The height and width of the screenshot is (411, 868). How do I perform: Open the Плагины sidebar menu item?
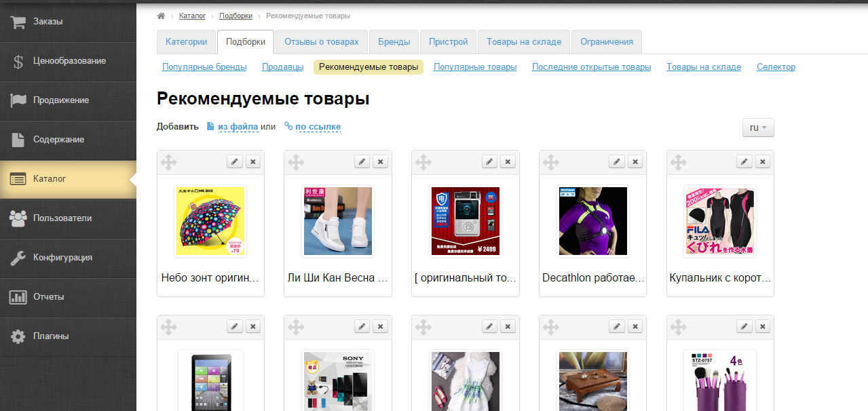click(68, 336)
